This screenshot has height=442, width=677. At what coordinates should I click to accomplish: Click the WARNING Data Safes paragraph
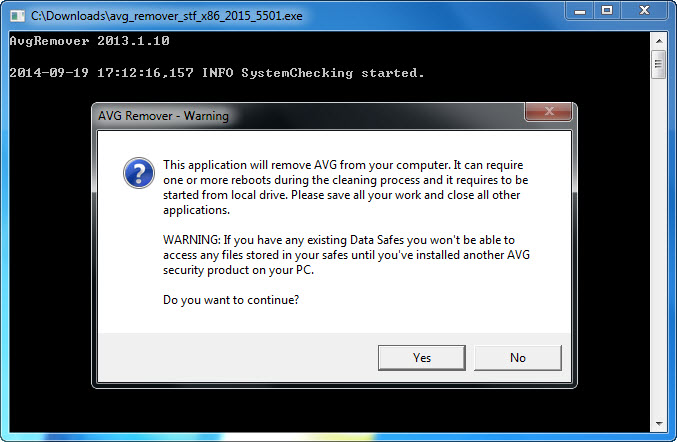click(346, 255)
